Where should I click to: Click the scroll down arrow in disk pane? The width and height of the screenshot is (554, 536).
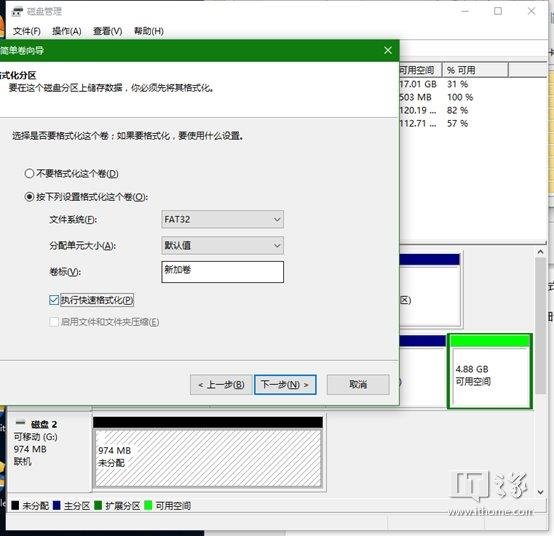(540, 492)
